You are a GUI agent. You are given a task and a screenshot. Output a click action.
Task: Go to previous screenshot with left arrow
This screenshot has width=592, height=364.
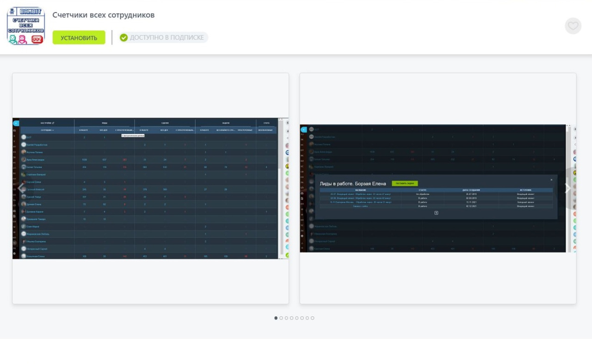(21, 188)
